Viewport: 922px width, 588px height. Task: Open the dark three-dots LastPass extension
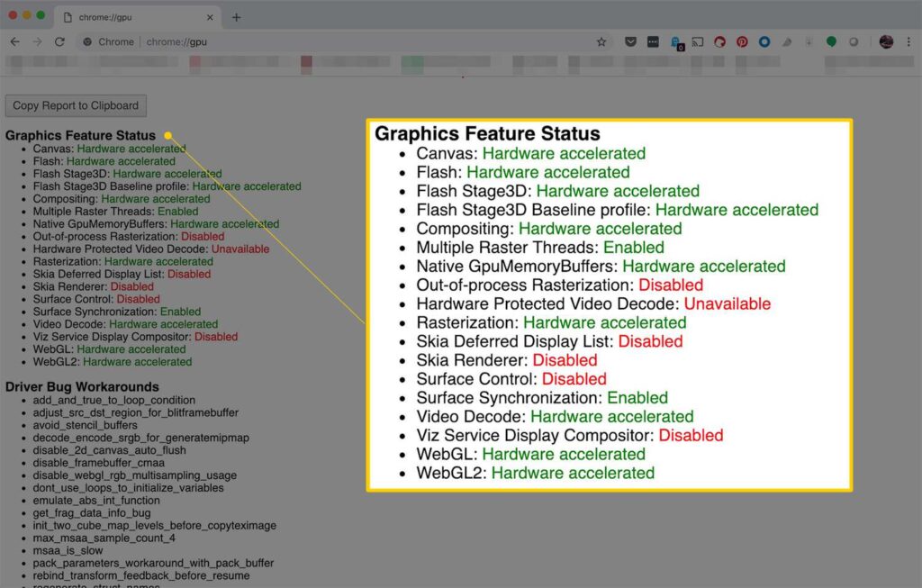tap(653, 41)
